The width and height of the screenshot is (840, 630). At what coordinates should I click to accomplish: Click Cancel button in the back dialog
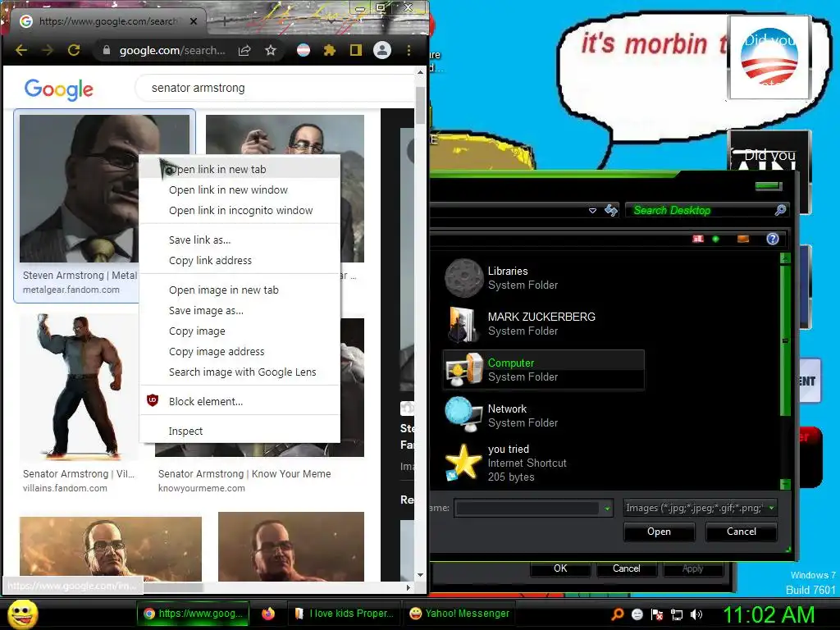click(626, 568)
